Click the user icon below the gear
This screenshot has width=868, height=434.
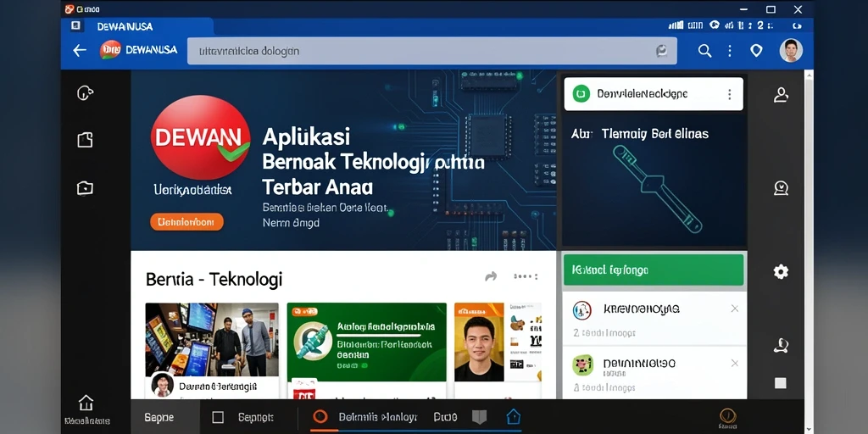tap(781, 346)
